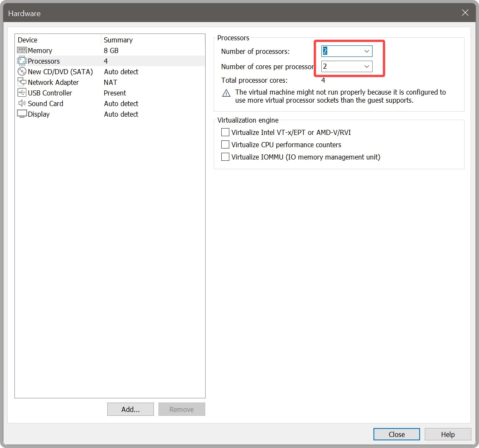The image size is (479, 448).
Task: Select the Processors row label
Action: pos(44,61)
